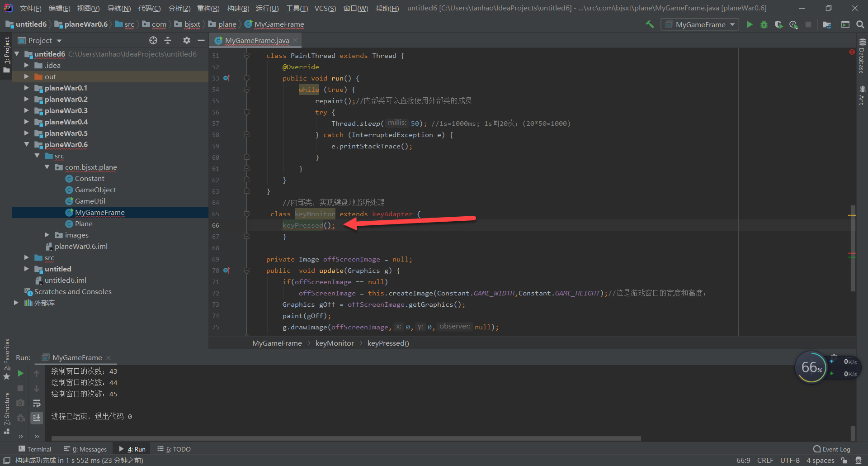
Task: Open the GameUtil class file
Action: [x=90, y=201]
